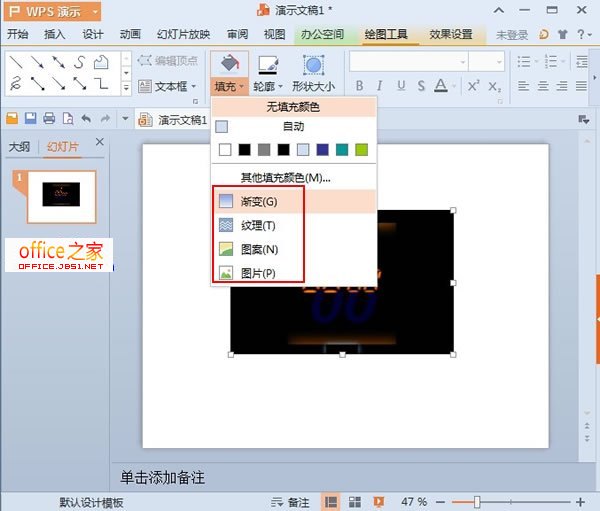Select slide 1 thumbnail in panel

(61, 196)
